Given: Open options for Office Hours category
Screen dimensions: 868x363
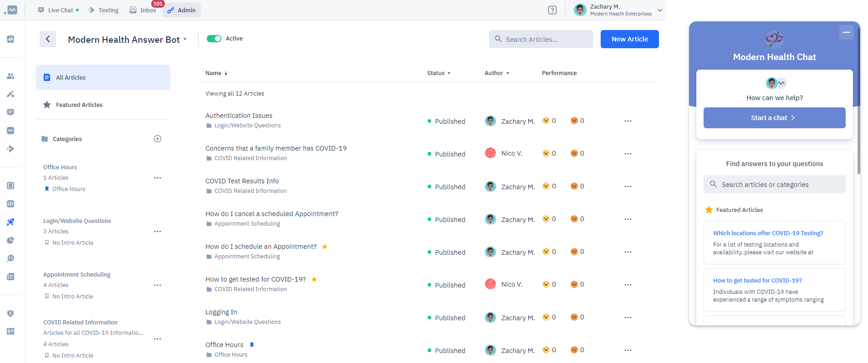Looking at the screenshot, I should tap(158, 178).
